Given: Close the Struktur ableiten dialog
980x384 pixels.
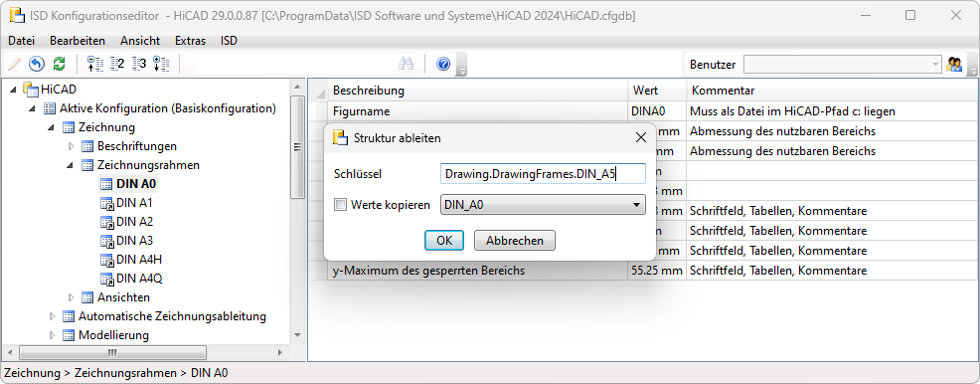Looking at the screenshot, I should (x=641, y=137).
